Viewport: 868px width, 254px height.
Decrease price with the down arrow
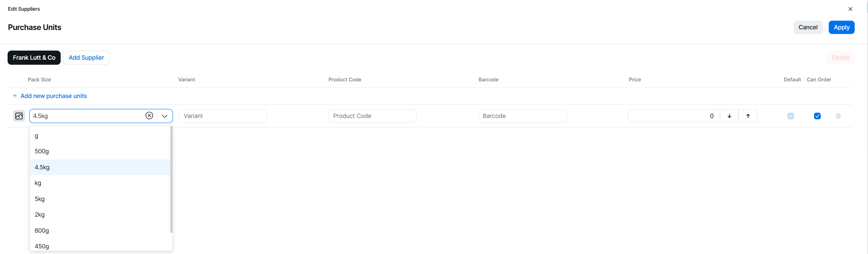point(729,116)
